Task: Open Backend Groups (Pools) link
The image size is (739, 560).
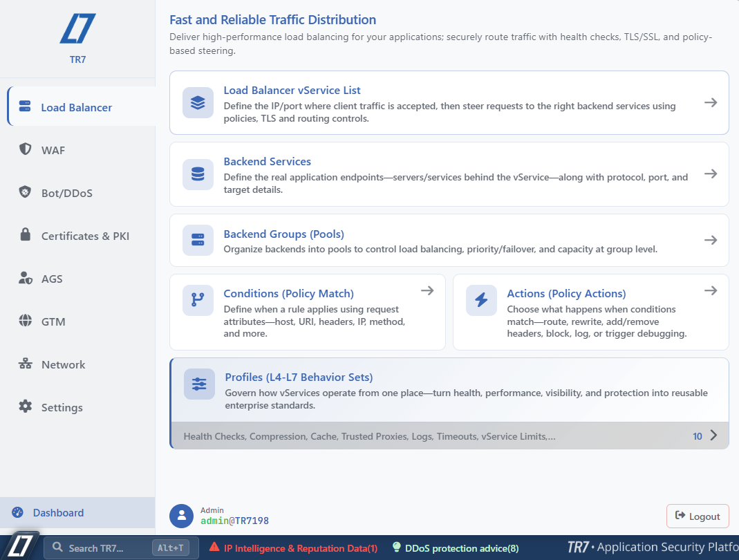Action: coord(283,234)
